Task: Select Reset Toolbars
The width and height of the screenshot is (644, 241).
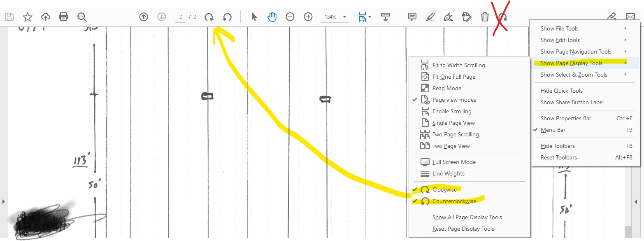Action: [585, 157]
